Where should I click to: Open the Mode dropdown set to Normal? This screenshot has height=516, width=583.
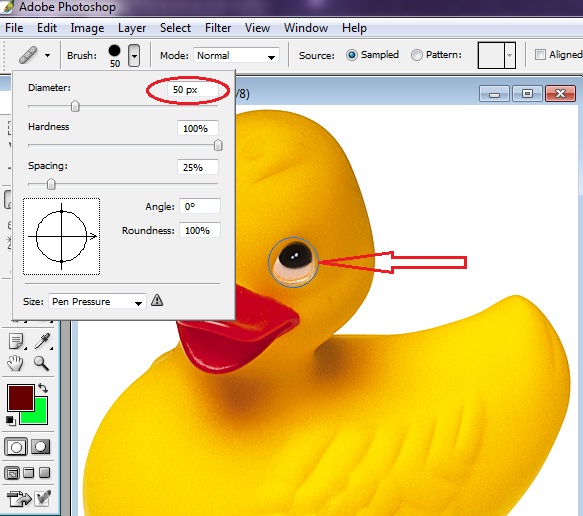[x=236, y=56]
